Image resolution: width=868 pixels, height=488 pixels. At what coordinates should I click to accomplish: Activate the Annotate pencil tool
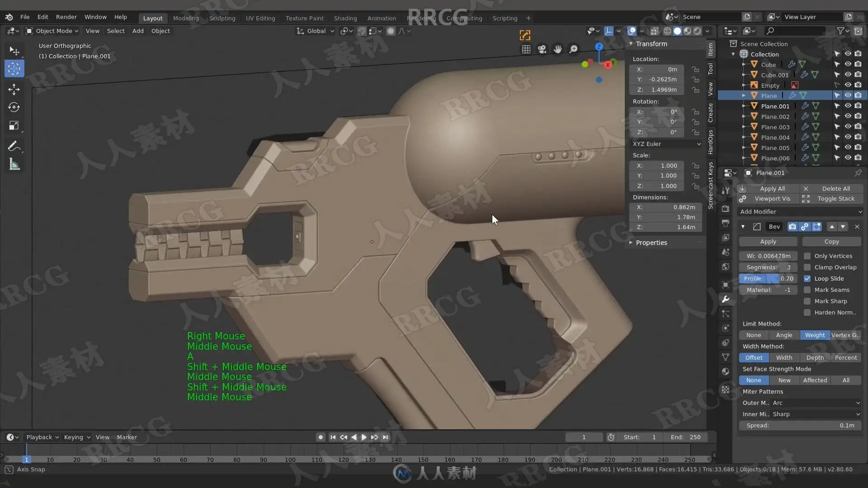pyautogui.click(x=14, y=146)
